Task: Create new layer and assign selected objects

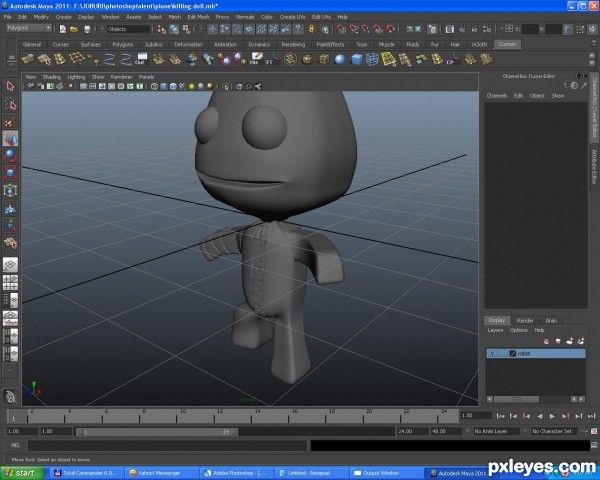Action: pyautogui.click(x=581, y=341)
